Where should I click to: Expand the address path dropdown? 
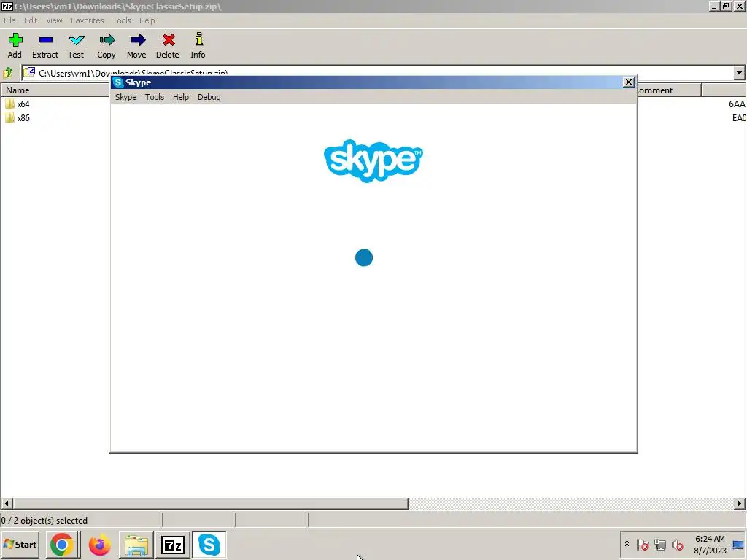click(739, 73)
